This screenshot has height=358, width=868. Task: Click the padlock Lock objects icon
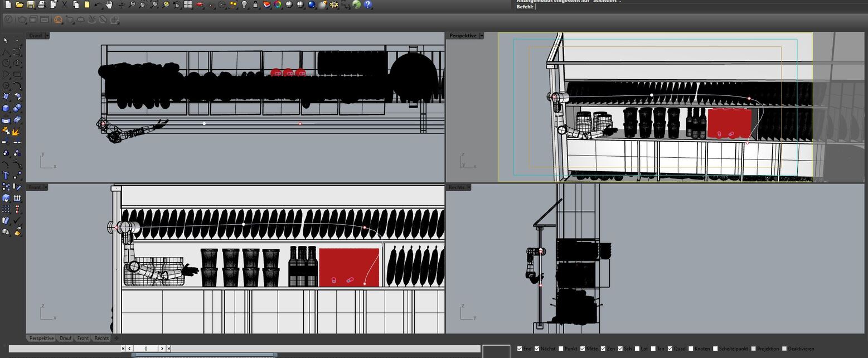point(255,4)
